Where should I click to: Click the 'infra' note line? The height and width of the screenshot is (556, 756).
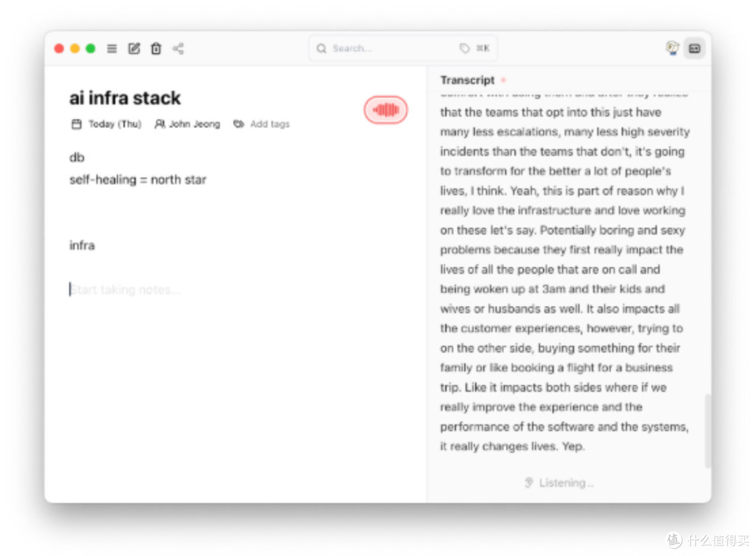(82, 246)
